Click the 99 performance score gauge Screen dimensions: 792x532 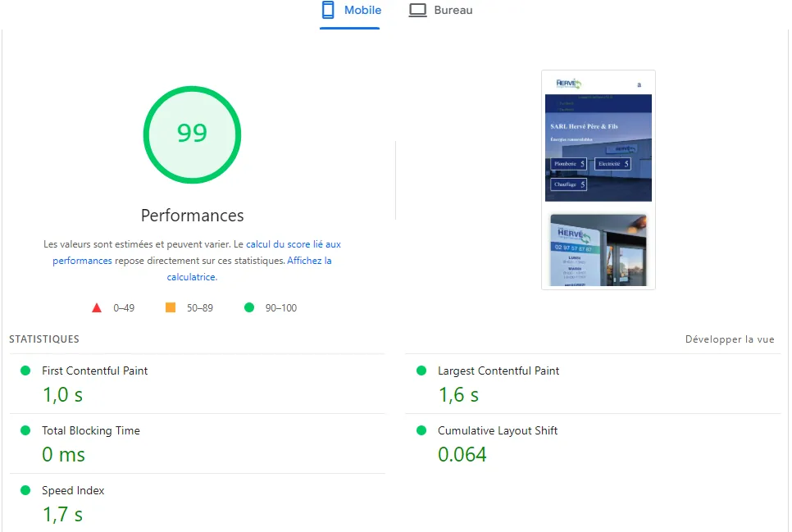[192, 134]
